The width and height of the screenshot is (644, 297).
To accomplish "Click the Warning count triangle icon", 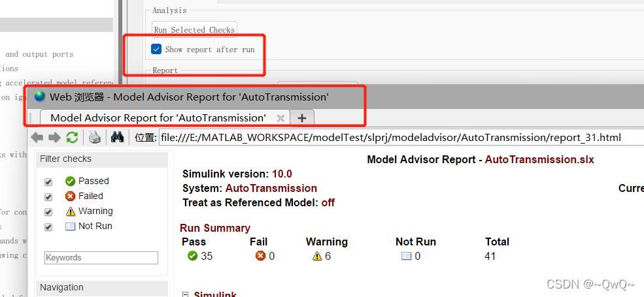I will point(316,256).
